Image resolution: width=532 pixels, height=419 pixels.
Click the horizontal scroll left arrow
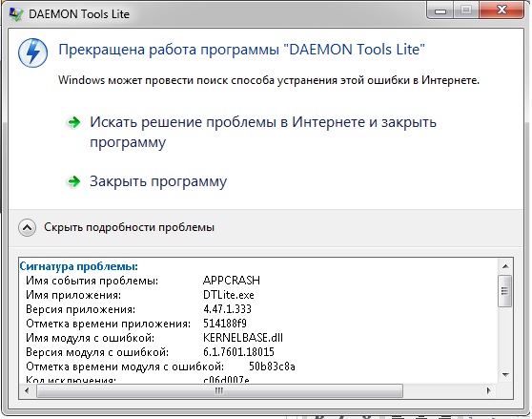tap(27, 390)
